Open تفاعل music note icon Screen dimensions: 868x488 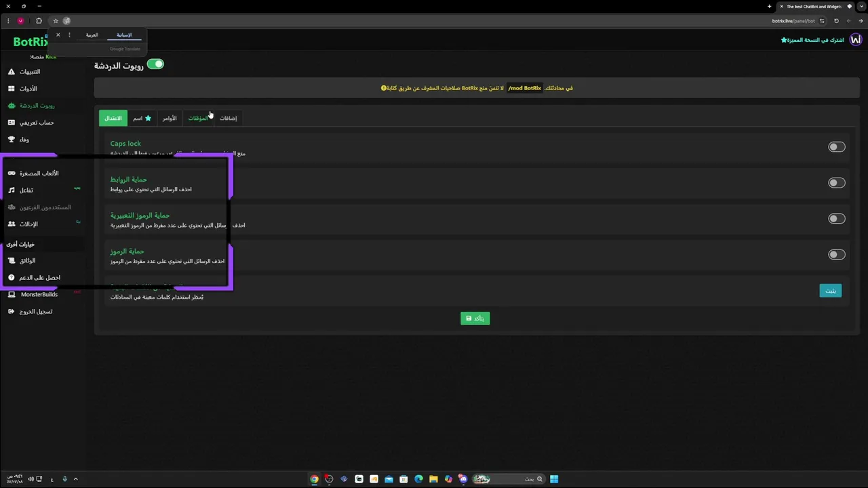coord(12,190)
